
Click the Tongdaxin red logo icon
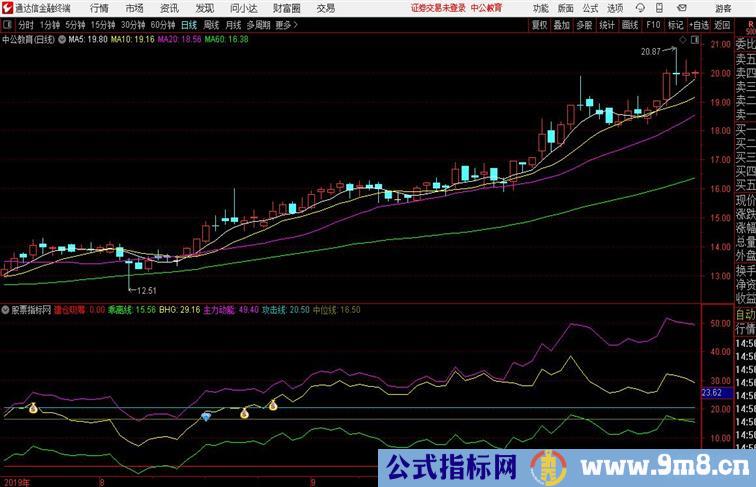point(8,8)
